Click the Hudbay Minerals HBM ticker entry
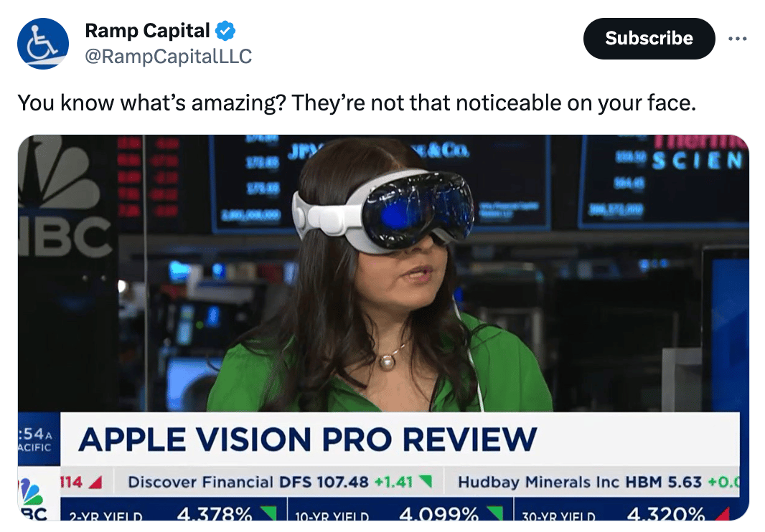The image size is (765, 532). tap(598, 483)
